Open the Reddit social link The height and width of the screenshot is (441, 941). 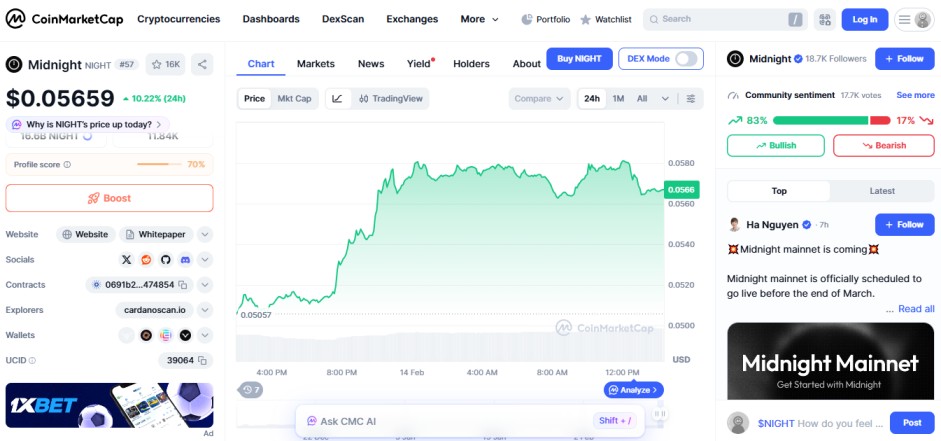[x=146, y=260]
